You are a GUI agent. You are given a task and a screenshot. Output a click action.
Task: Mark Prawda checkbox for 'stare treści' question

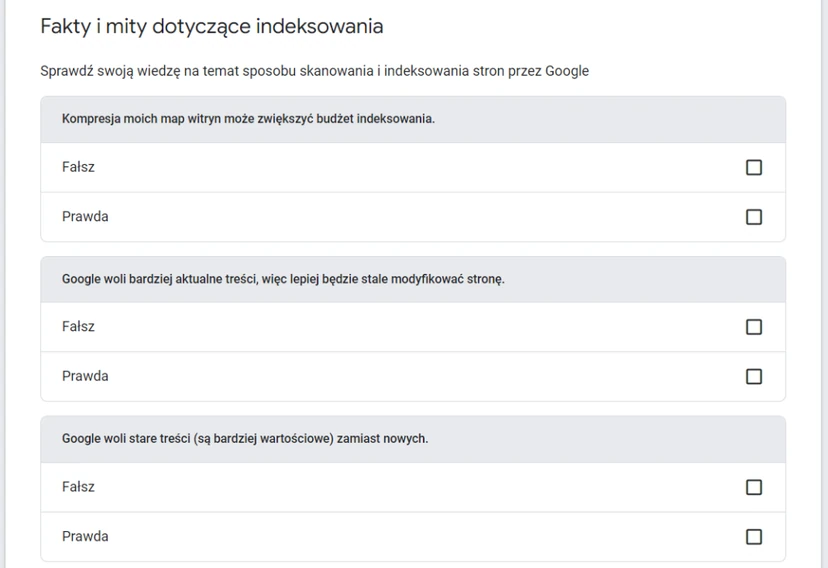(x=754, y=536)
